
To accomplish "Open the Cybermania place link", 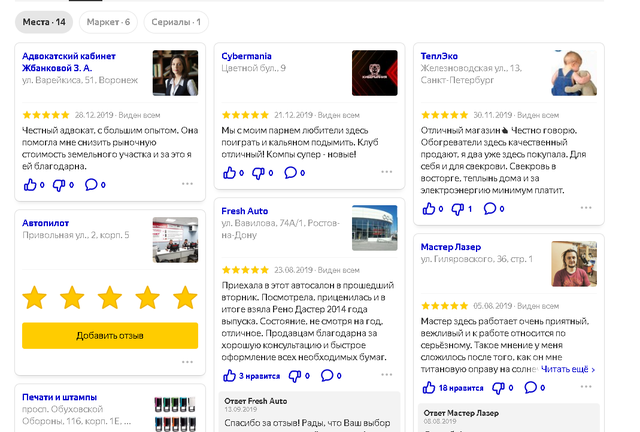I will point(246,56).
